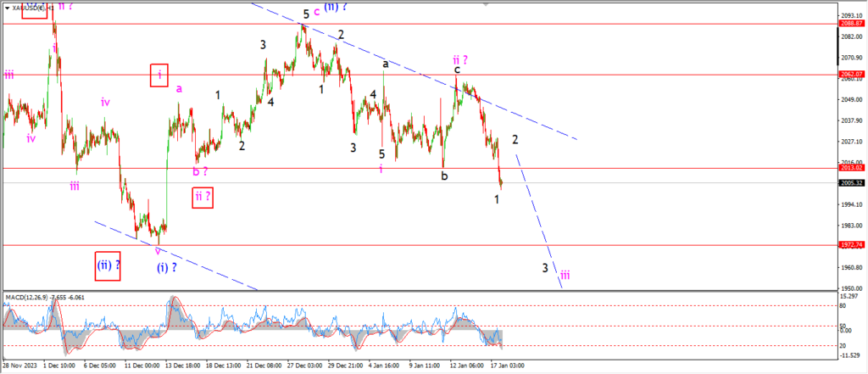Click the 1 Dec 10:00 time label
Viewport: 868px width, 374px height.
pos(60,366)
